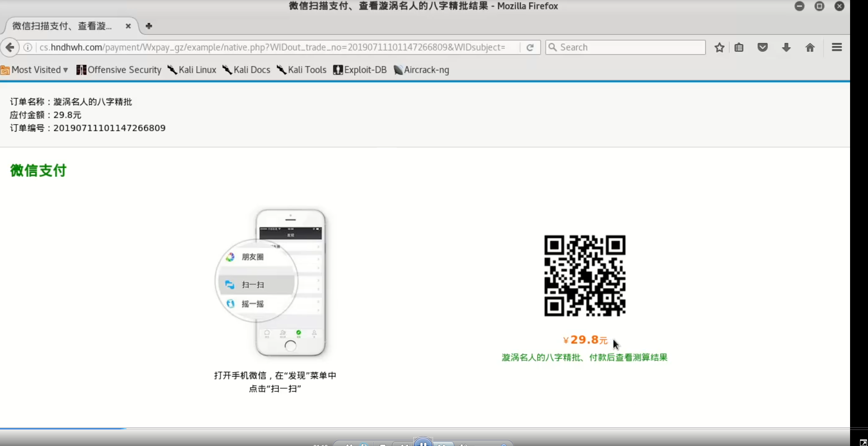Click the 微信支付 heading
The height and width of the screenshot is (446, 868).
(38, 170)
